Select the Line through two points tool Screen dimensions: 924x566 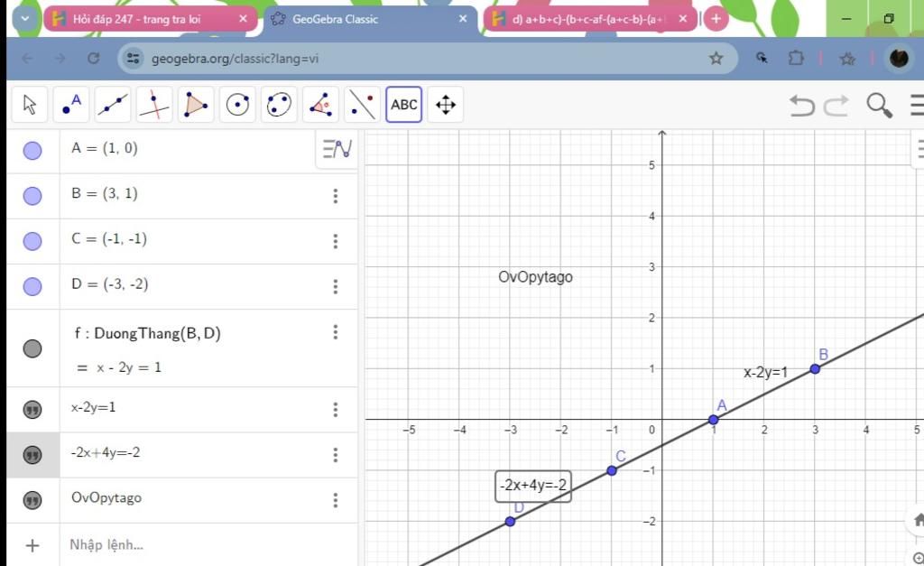113,105
